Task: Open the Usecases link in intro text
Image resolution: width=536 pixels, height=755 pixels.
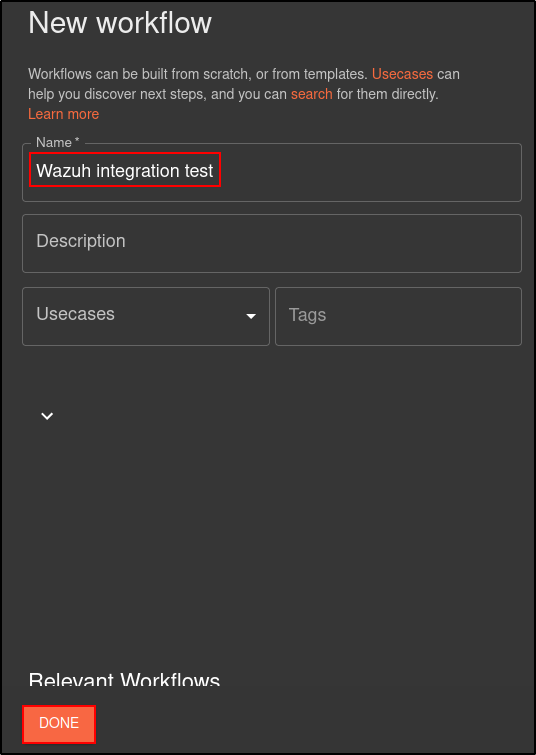Action: 402,74
